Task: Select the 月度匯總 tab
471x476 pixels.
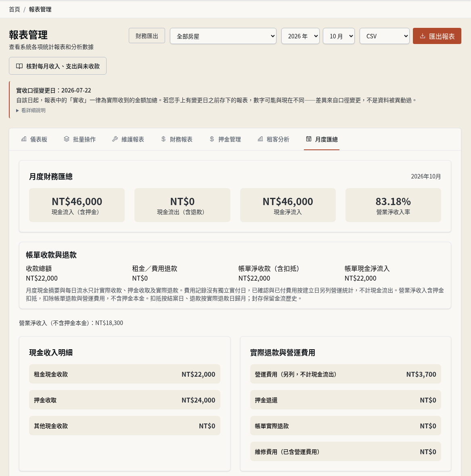Action: coord(322,139)
